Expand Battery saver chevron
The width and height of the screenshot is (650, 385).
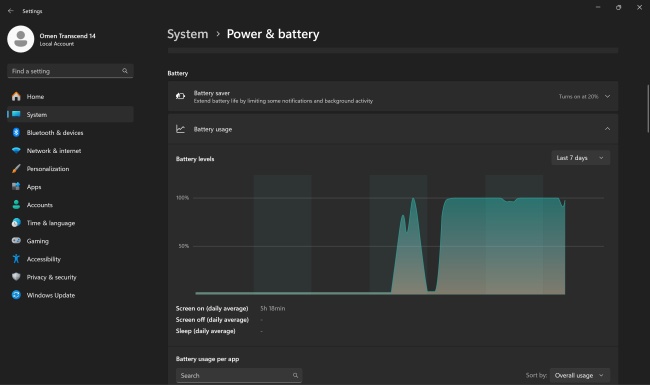[x=607, y=97]
